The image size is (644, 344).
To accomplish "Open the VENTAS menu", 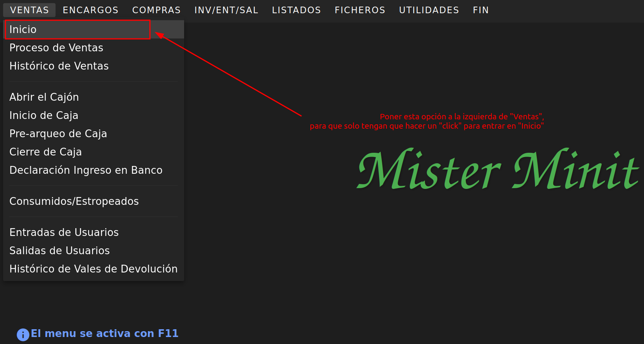I will [x=30, y=10].
